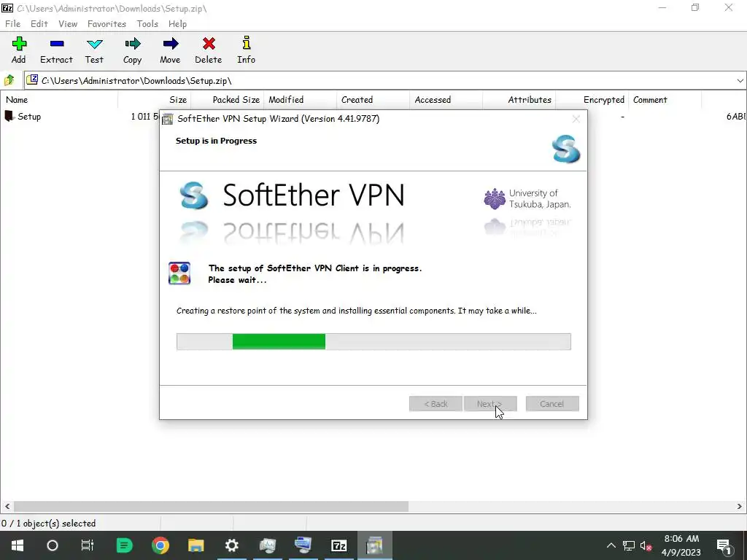The width and height of the screenshot is (747, 560).
Task: Sort by the Size column header
Action: tap(155, 99)
